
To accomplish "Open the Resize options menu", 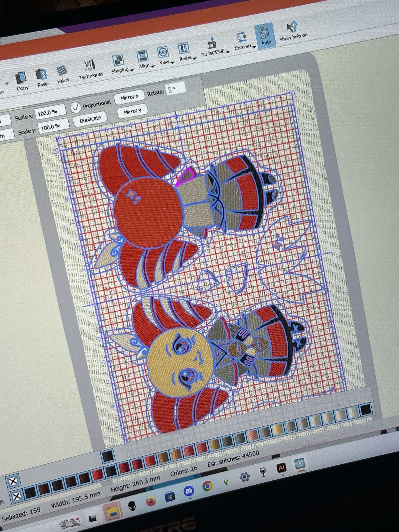I will (x=194, y=58).
